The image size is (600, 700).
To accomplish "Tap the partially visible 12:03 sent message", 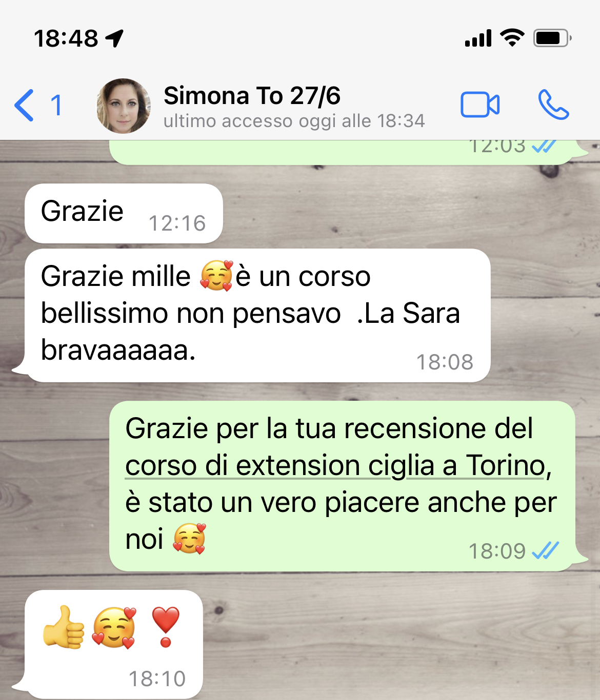I will [342, 152].
